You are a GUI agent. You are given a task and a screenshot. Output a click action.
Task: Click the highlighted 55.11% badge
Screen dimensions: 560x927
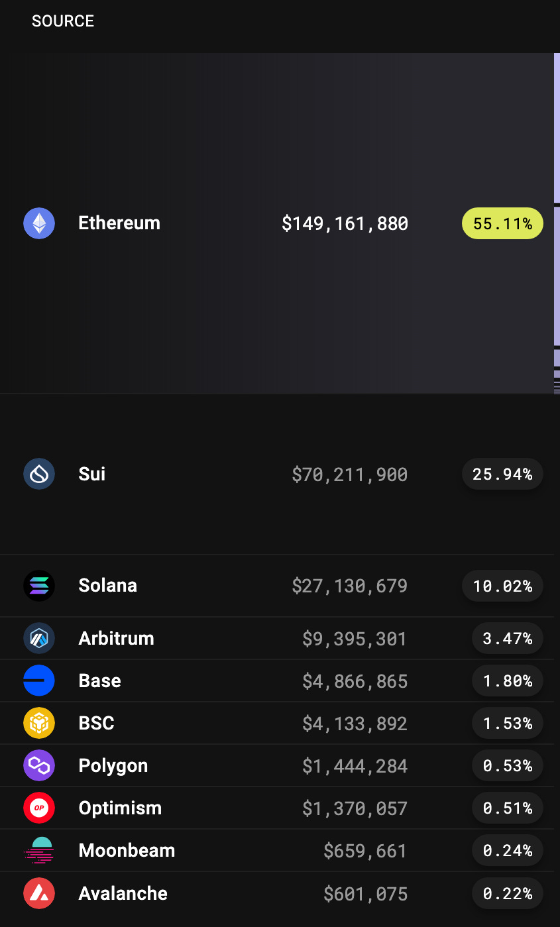tap(502, 223)
